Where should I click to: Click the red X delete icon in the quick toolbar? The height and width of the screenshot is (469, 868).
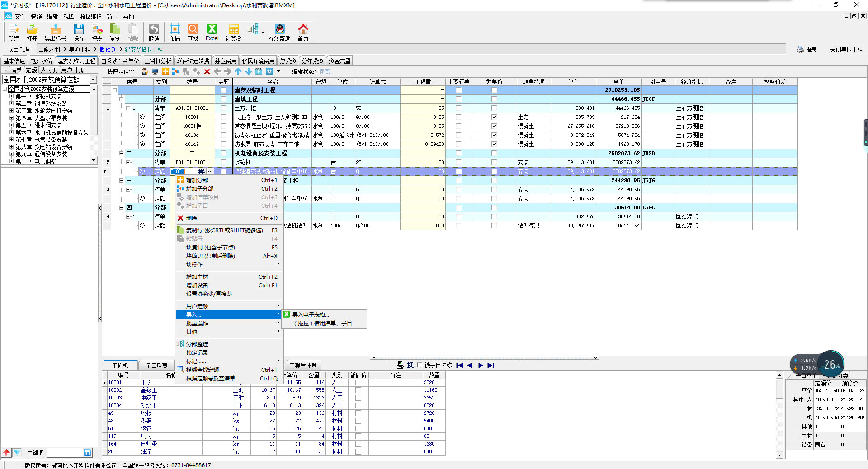coord(207,71)
